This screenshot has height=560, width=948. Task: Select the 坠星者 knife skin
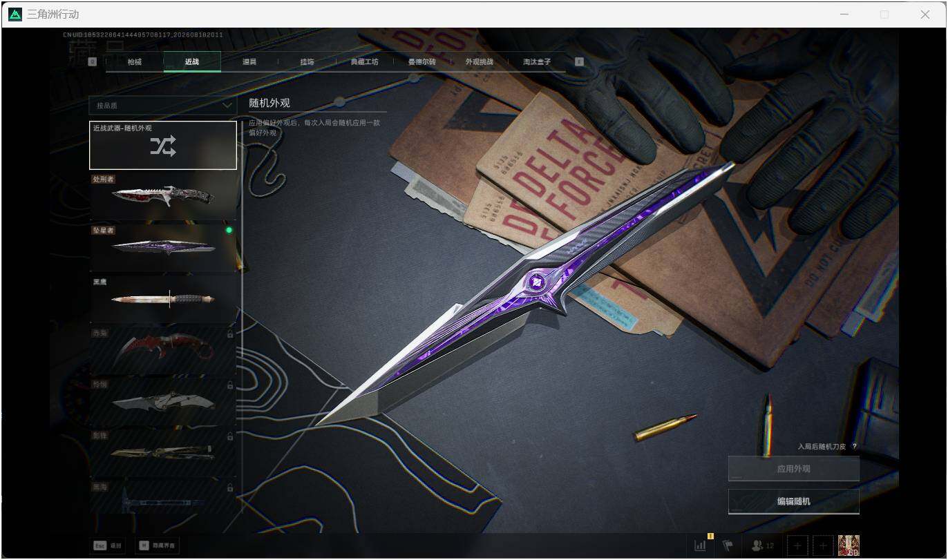tap(163, 247)
